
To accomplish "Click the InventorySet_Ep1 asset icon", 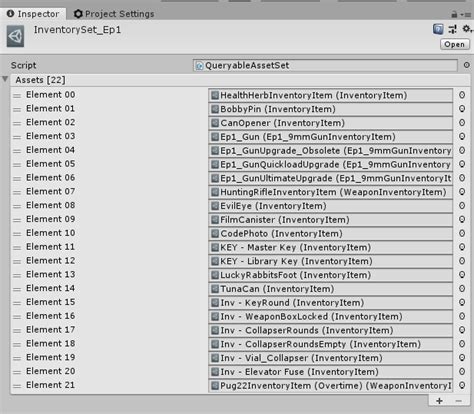I will click(15, 36).
